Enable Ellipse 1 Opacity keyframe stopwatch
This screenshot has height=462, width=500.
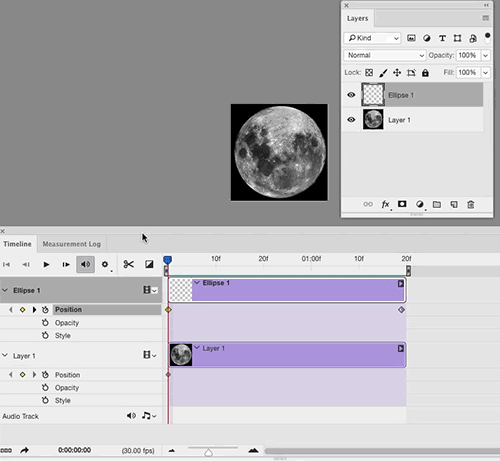point(45,323)
